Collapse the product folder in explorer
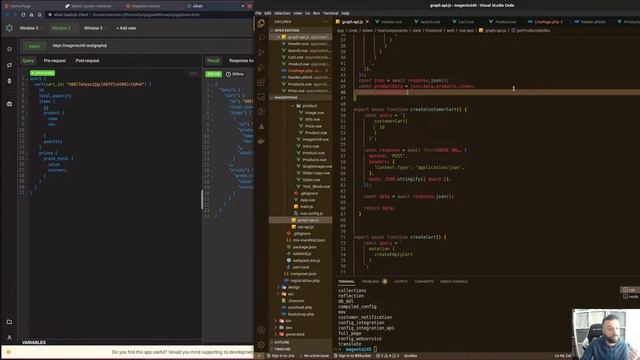640x360 pixels. (309, 106)
